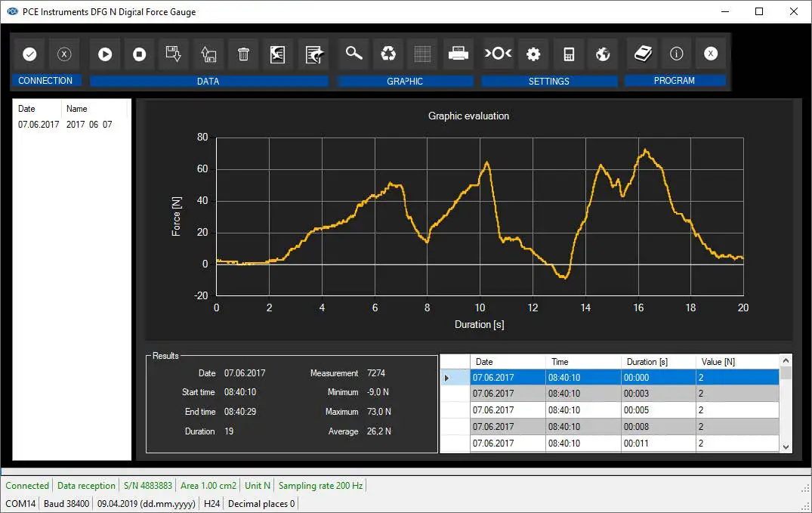The height and width of the screenshot is (513, 812).
Task: Click the recycle reset graphic icon
Action: [388, 54]
